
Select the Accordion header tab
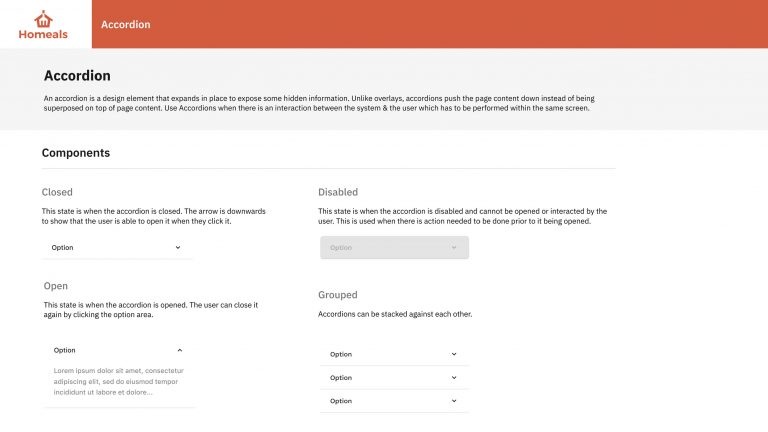click(x=126, y=24)
